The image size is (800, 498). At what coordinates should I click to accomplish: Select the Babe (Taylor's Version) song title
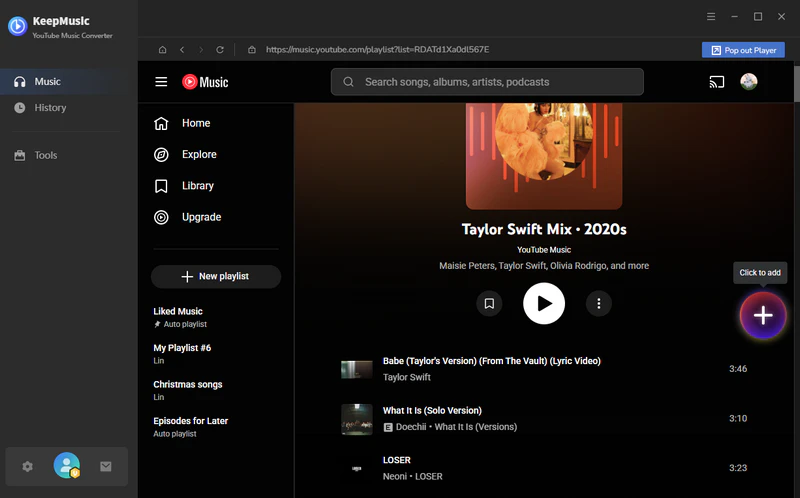tap(492, 361)
